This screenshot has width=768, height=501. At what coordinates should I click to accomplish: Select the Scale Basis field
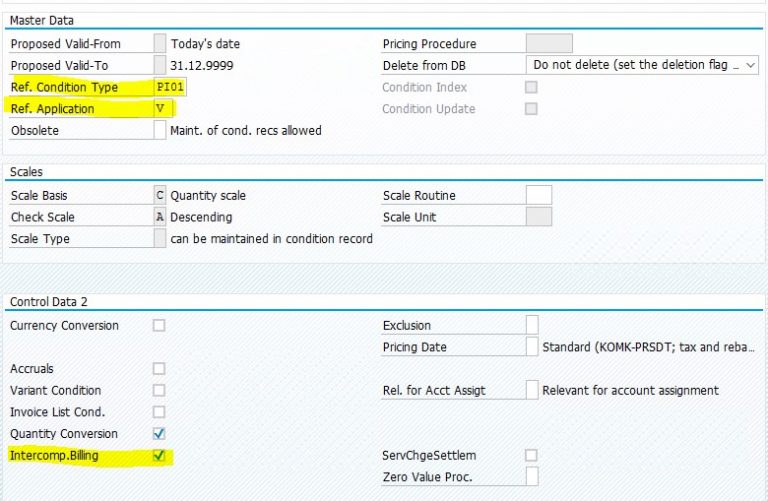click(160, 196)
